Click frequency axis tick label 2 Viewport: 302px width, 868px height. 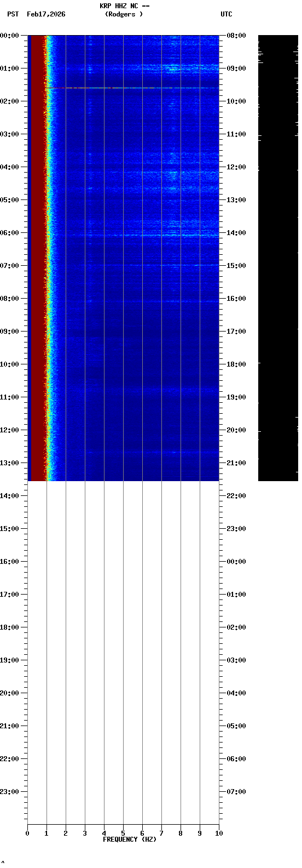pos(66,833)
